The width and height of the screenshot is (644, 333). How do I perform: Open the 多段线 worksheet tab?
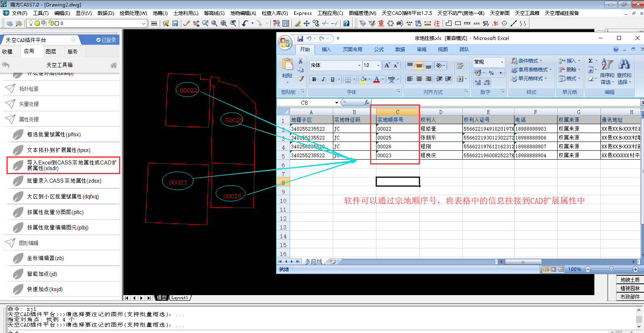tap(314, 262)
